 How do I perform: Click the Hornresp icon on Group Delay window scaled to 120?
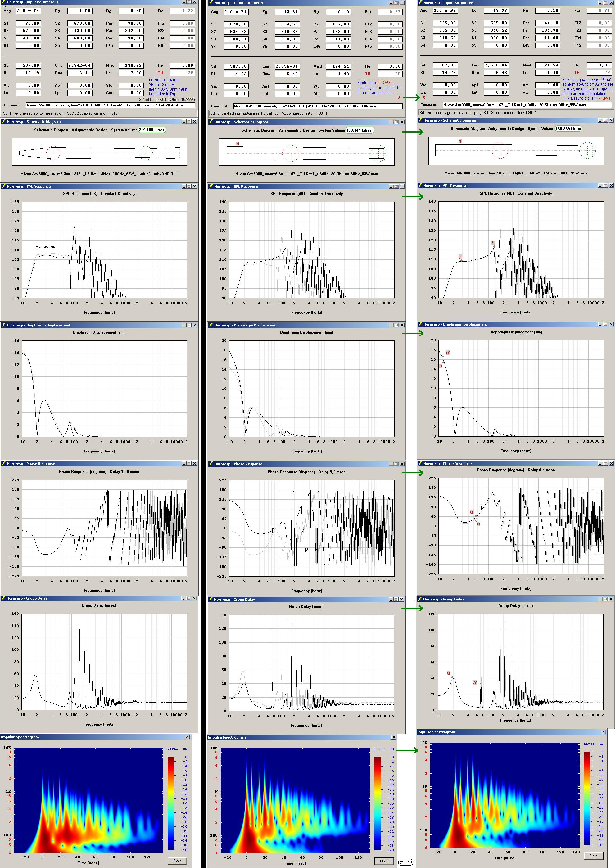tap(420, 599)
